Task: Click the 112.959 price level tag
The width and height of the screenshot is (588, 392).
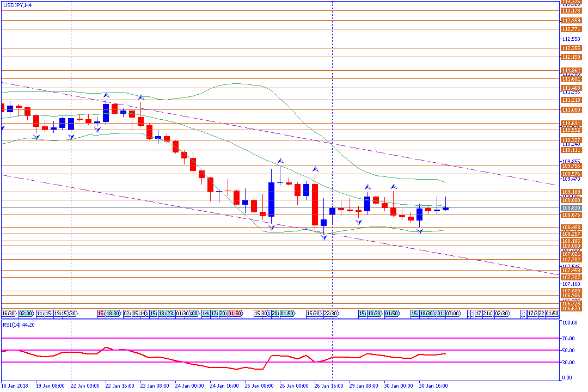Action: point(571,21)
